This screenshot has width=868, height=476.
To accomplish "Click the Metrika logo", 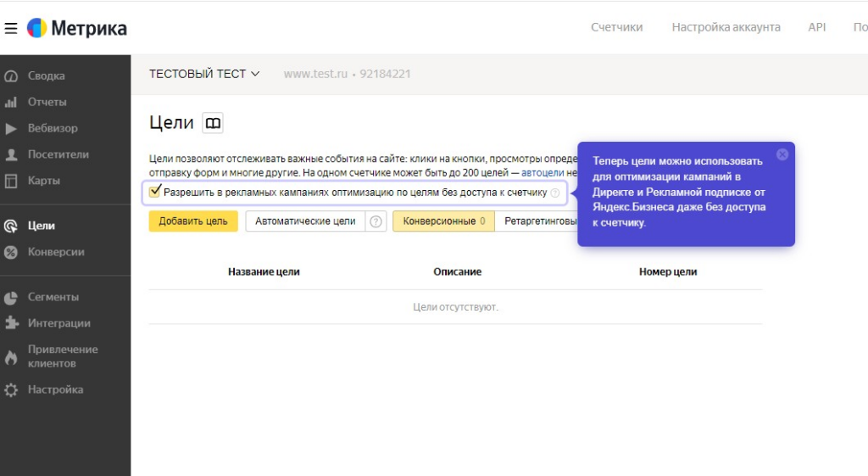I will click(x=77, y=28).
